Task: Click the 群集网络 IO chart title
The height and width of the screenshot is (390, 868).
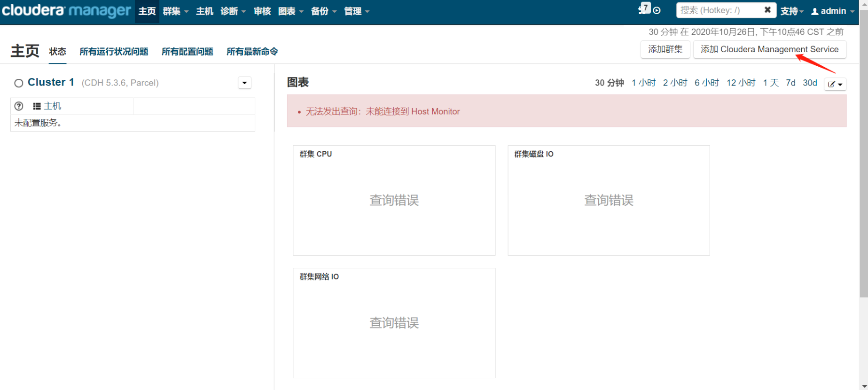Action: [319, 277]
